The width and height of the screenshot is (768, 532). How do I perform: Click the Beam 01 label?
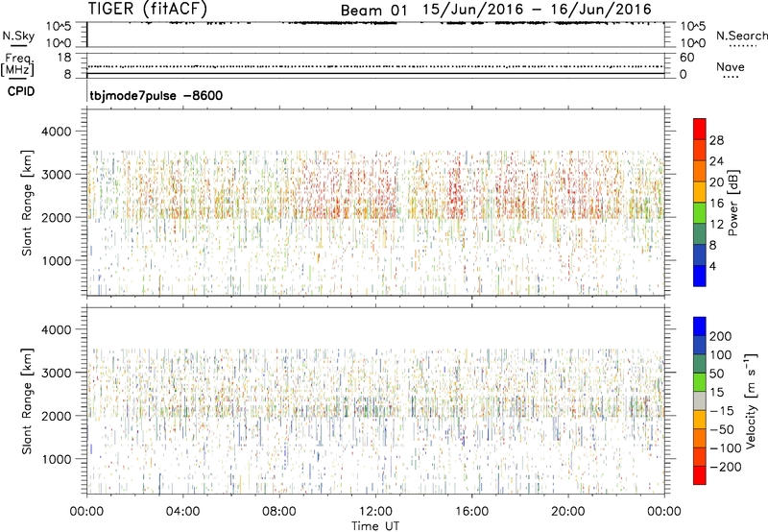373,11
